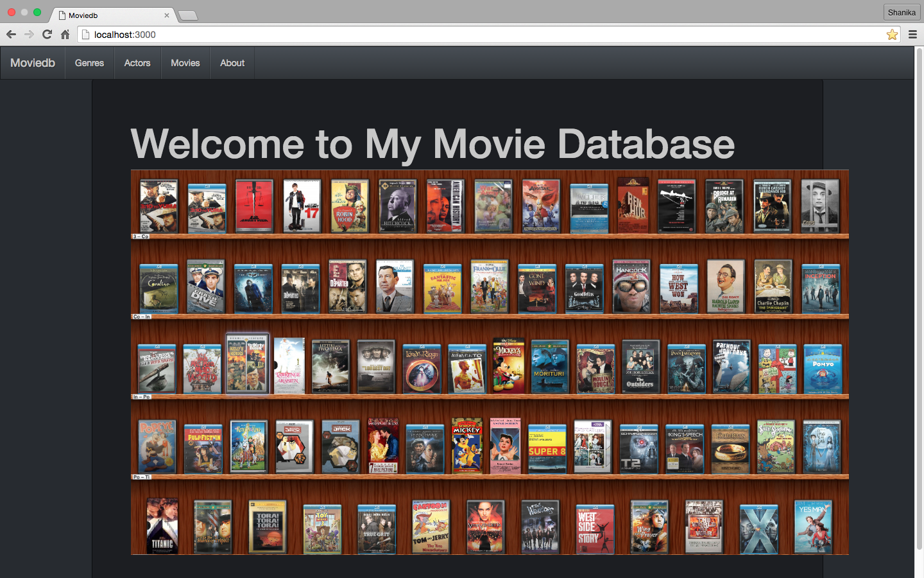Open the Frank and Ollie cover
The height and width of the screenshot is (578, 924).
490,286
